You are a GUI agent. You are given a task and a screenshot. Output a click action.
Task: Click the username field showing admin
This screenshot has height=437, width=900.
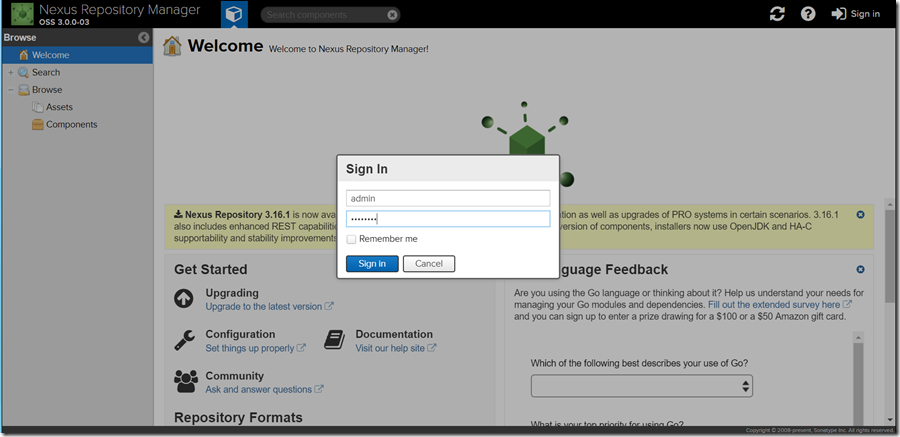448,198
